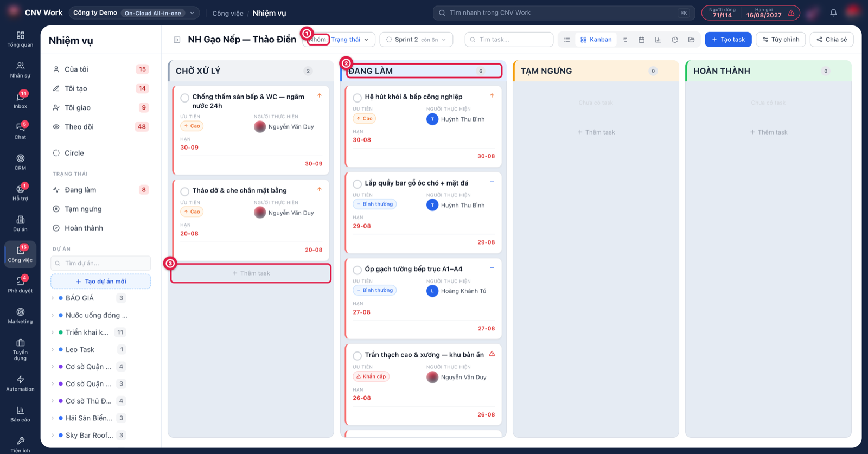The image size is (868, 454).
Task: Select the Kanban view tab
Action: click(596, 40)
